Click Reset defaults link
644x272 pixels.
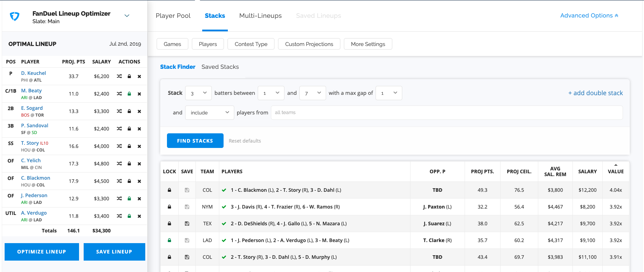click(x=245, y=141)
